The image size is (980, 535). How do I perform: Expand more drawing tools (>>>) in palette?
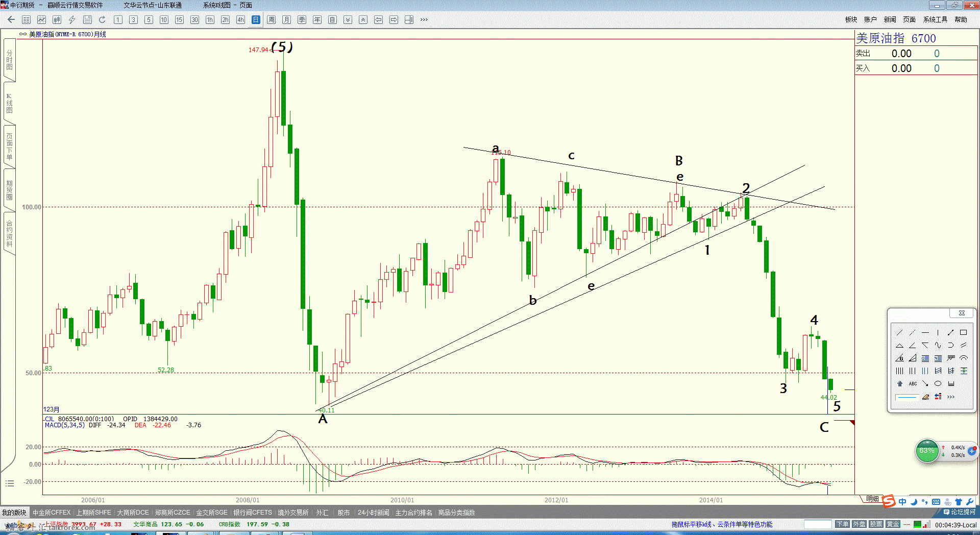[x=950, y=397]
